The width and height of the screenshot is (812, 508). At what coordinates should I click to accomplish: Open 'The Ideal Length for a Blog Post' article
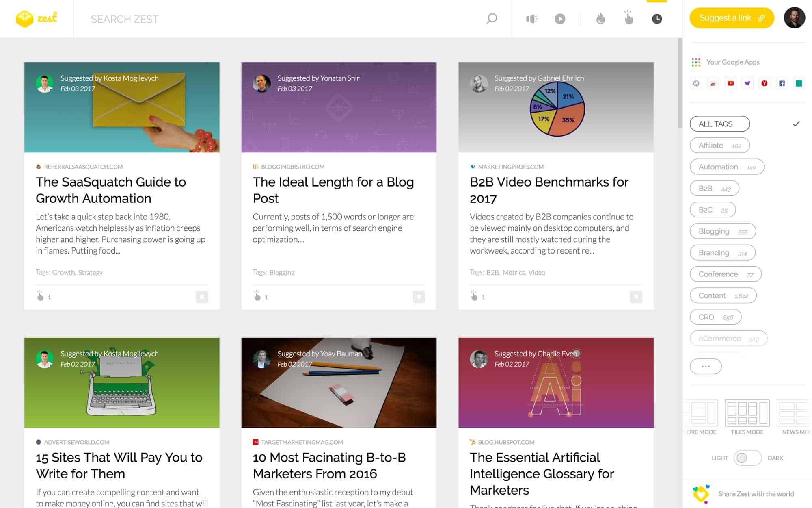(x=333, y=190)
